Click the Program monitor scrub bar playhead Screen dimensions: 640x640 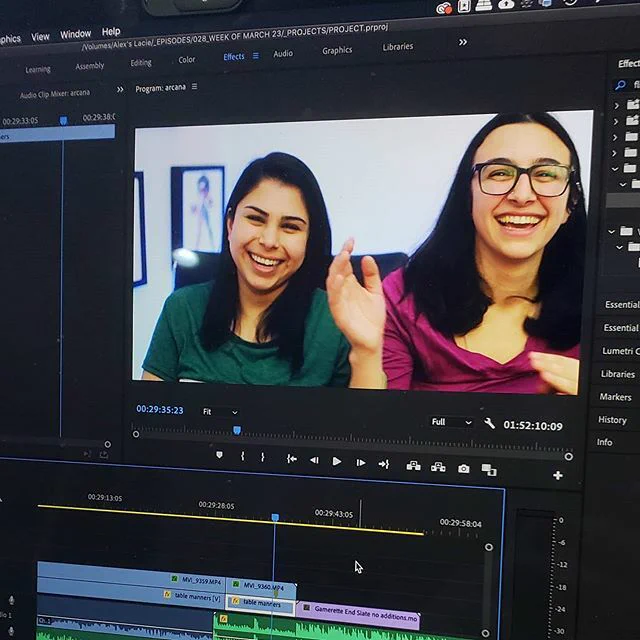pyautogui.click(x=237, y=430)
